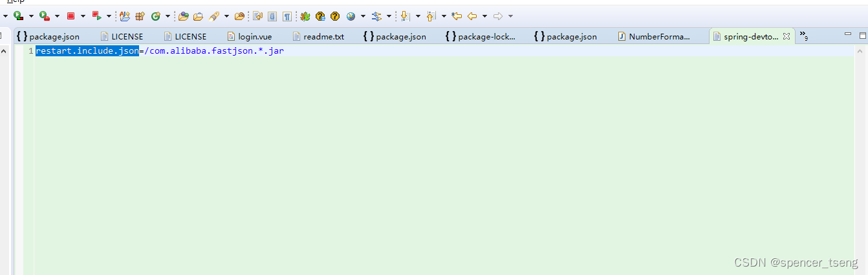Switch to the login.vue tab
868x275 pixels.
coord(249,36)
